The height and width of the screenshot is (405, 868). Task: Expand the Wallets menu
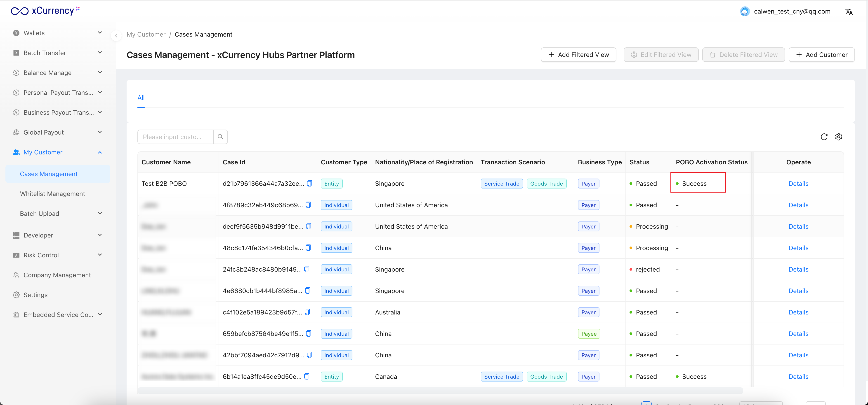[57, 33]
